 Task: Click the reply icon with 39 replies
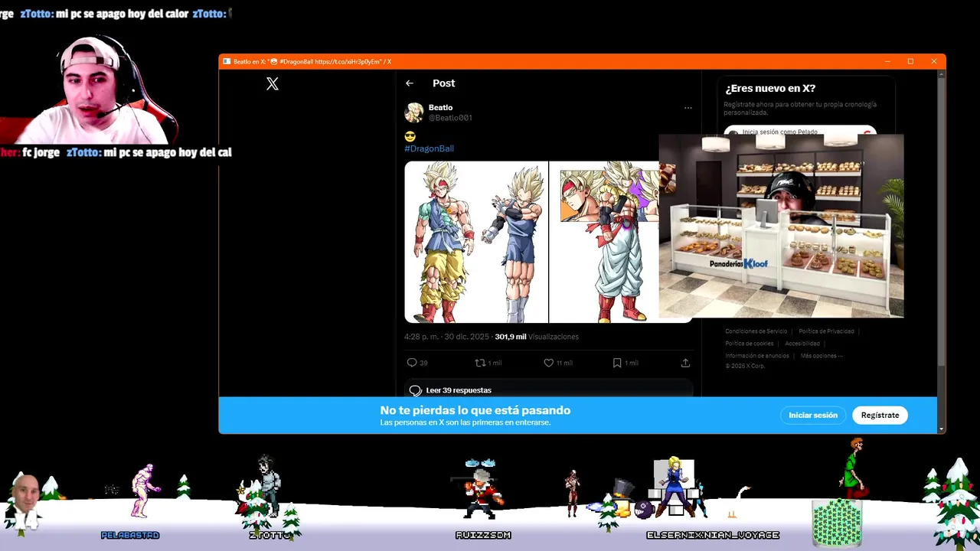(412, 363)
